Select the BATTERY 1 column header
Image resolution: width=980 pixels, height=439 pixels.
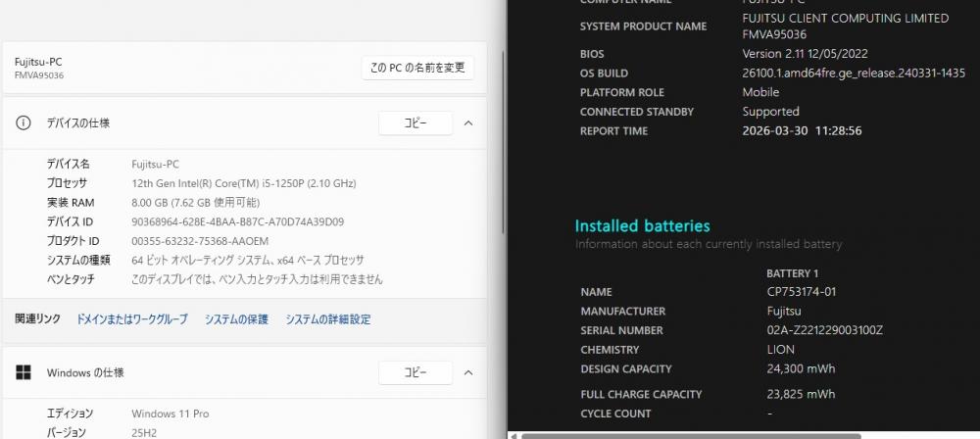click(792, 273)
